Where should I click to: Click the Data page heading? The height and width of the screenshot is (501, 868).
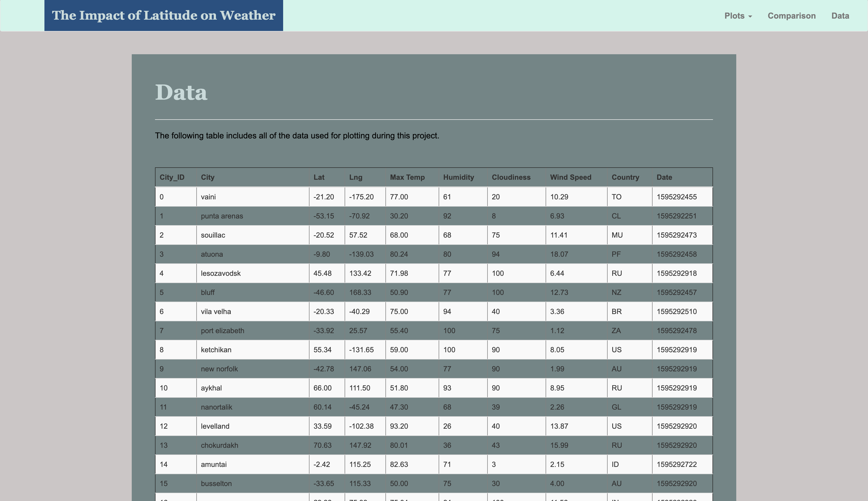click(181, 92)
